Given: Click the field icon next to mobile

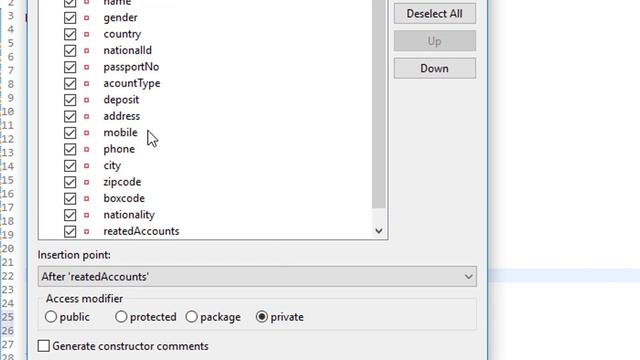Looking at the screenshot, I should (x=87, y=133).
